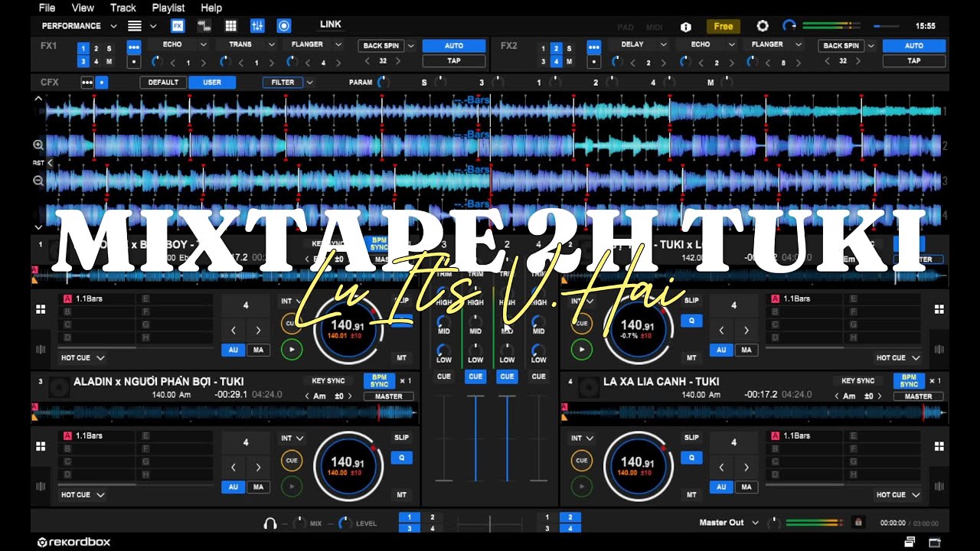980x551 pixels.
Task: Hit the round CUE button on deck 4
Action: (x=582, y=461)
